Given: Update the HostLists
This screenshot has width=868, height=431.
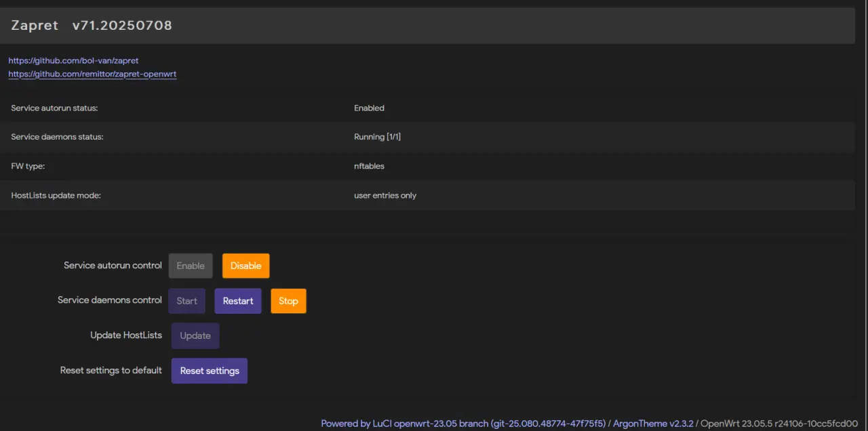Looking at the screenshot, I should (x=195, y=335).
